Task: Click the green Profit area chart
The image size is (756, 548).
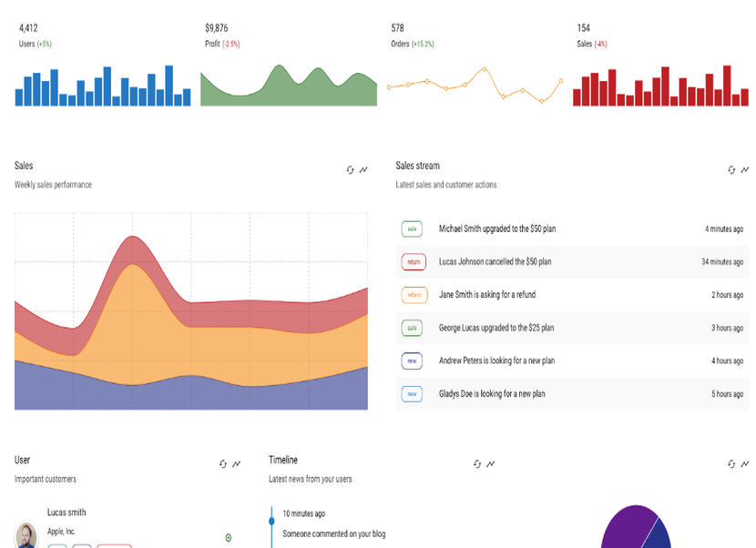Action: pos(289,86)
